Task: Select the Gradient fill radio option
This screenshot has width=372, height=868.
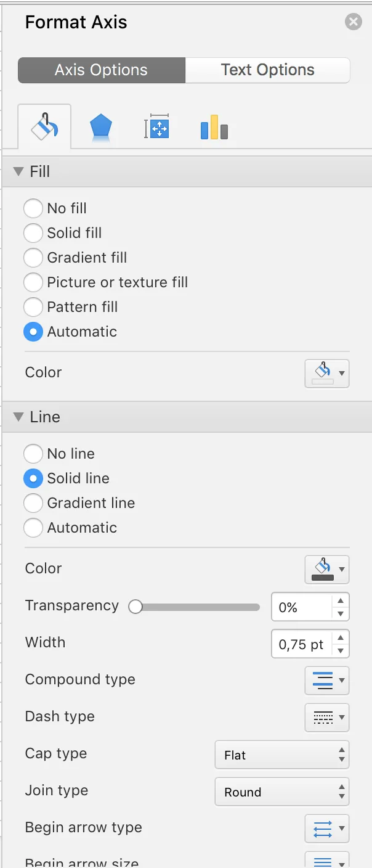Action: click(x=33, y=258)
